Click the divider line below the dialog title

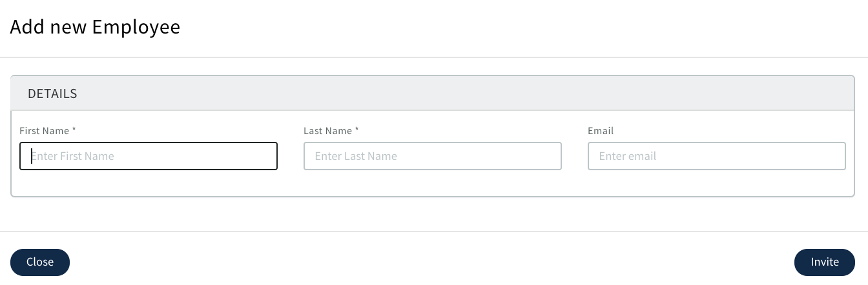(x=434, y=57)
